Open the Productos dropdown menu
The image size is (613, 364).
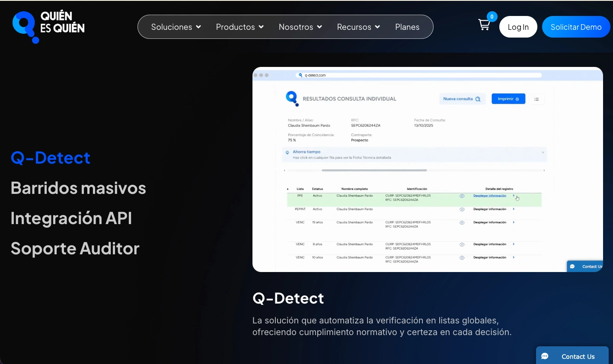pos(240,27)
